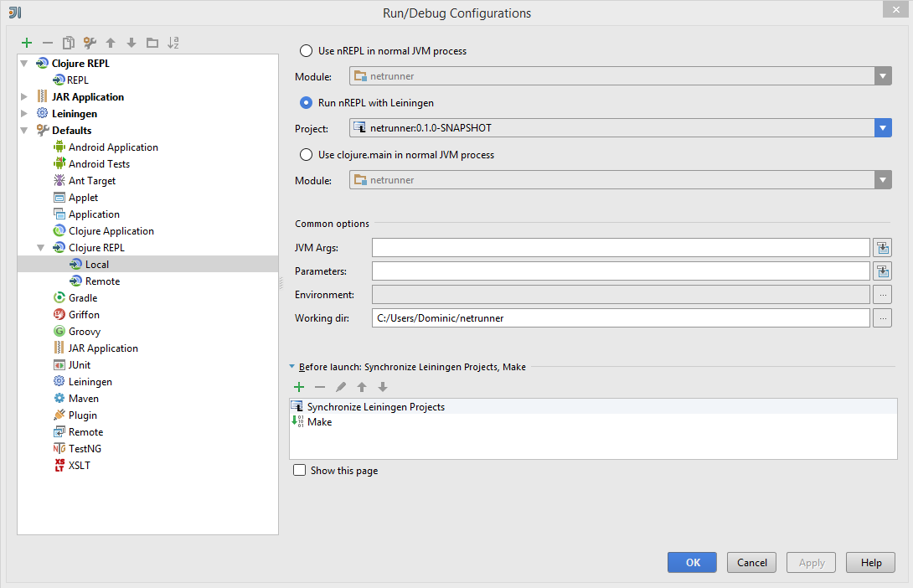Collapse Clojure REPL under Defaults
This screenshot has height=588, width=913.
click(x=41, y=247)
